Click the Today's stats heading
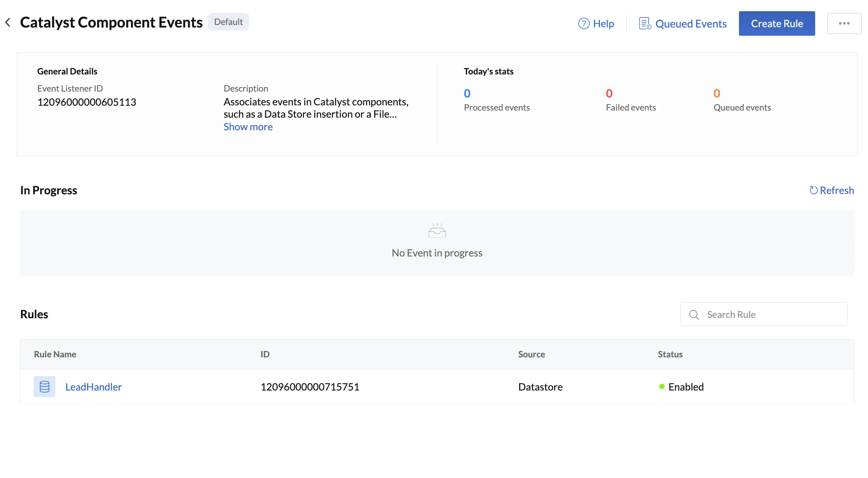This screenshot has height=478, width=868. click(489, 71)
